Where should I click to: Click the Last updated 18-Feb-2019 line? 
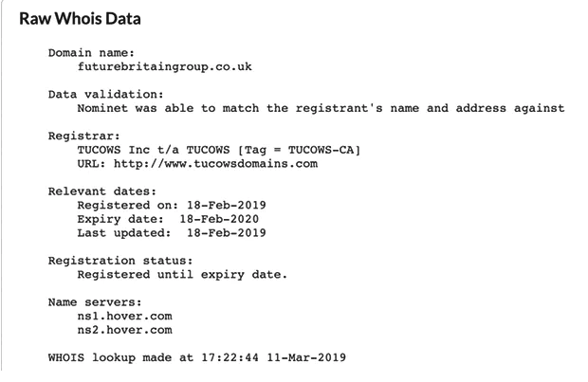[172, 233]
